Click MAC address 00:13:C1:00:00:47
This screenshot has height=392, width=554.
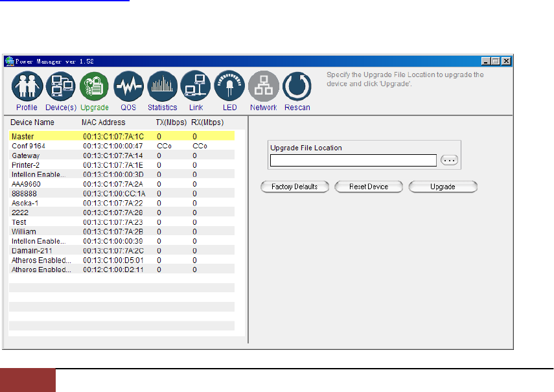click(x=113, y=146)
